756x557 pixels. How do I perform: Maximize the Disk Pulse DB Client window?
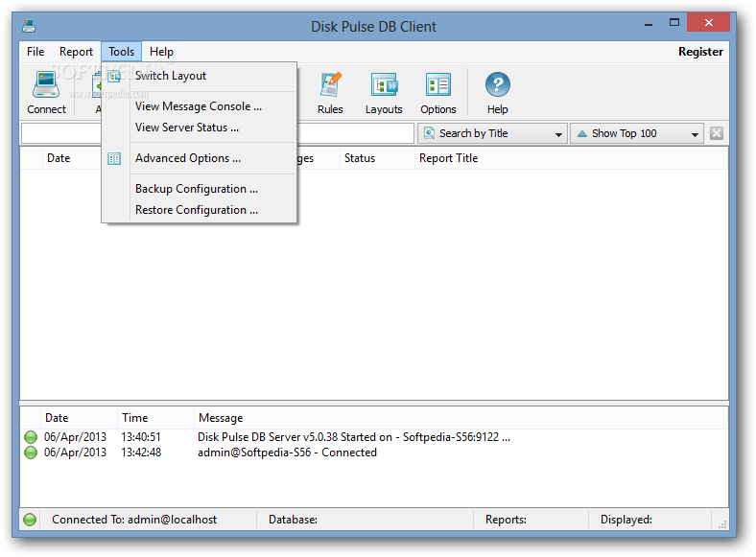click(674, 23)
